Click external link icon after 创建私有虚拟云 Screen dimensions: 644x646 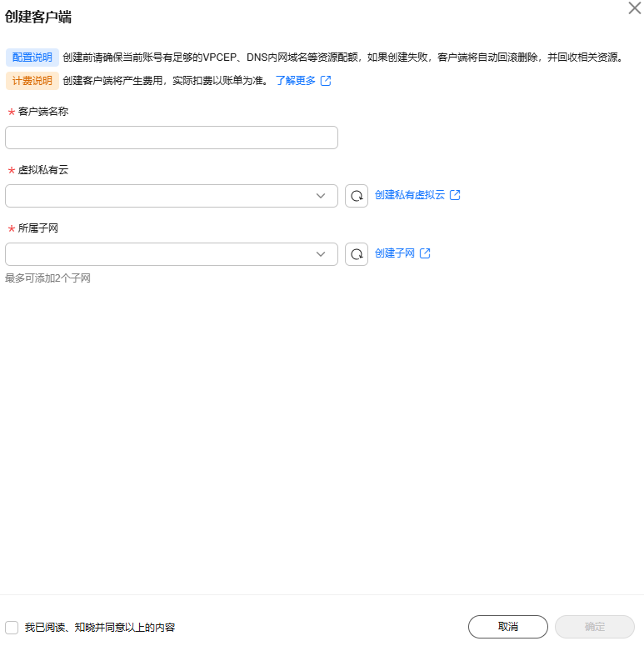tap(455, 195)
